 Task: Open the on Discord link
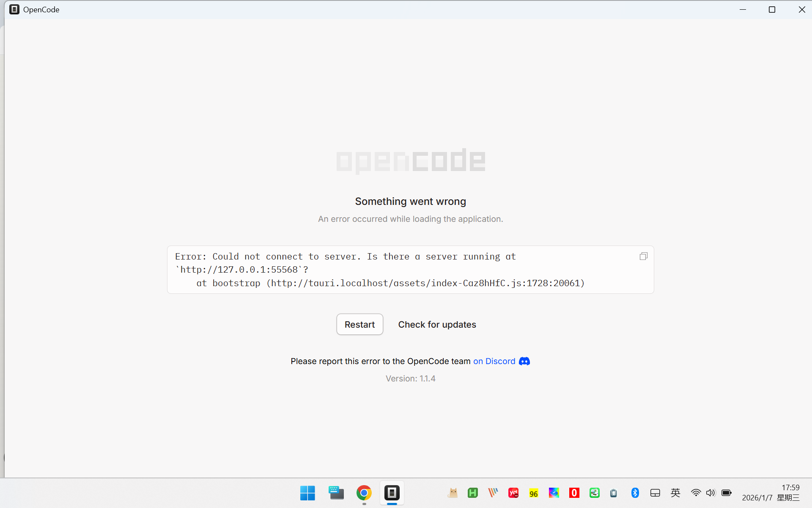(494, 361)
